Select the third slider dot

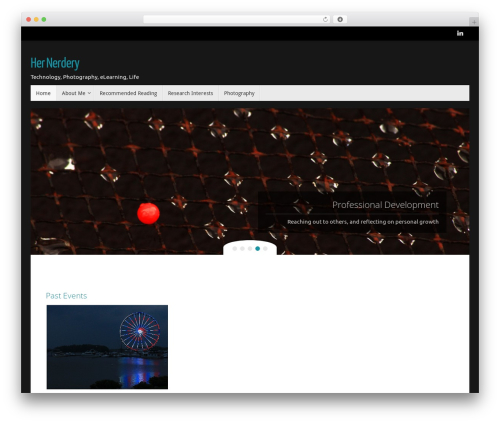[250, 248]
